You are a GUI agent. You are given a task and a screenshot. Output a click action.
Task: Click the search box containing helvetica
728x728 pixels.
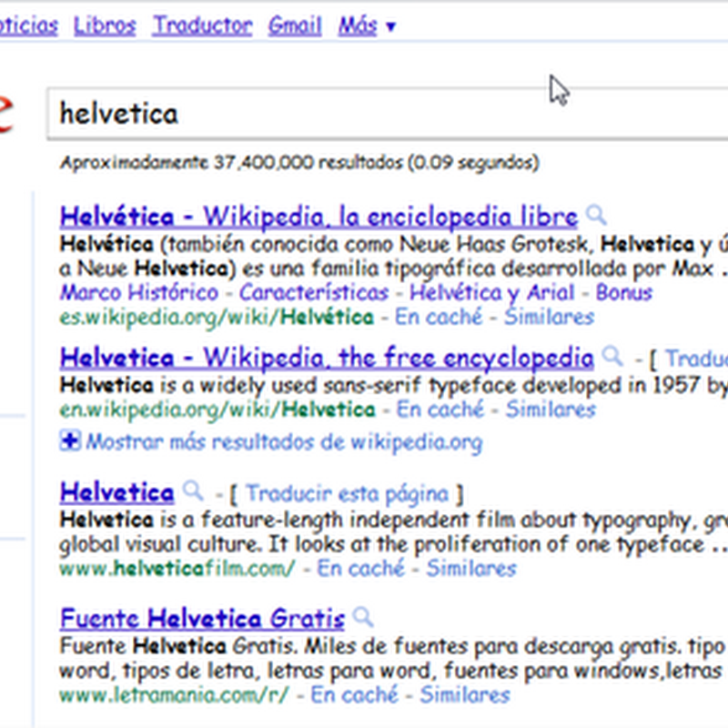pos(382,114)
